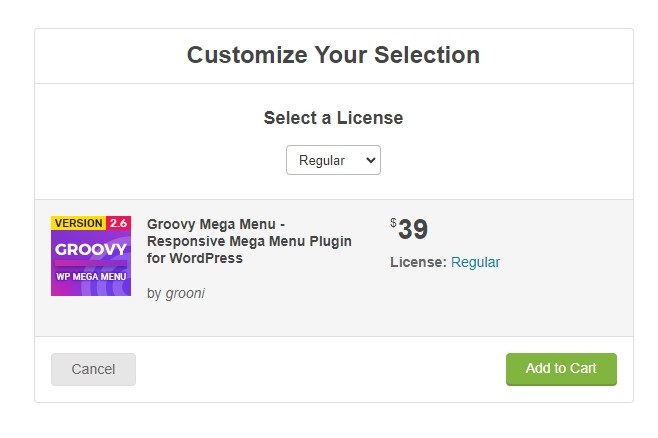This screenshot has height=438, width=658.
Task: Click the WP MEGA MENU label on the thumbnail
Action: (x=91, y=275)
